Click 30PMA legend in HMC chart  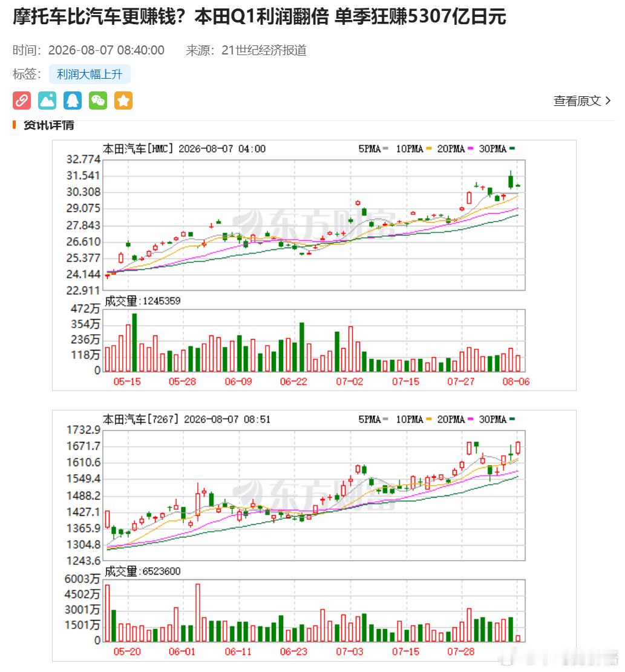coord(497,149)
